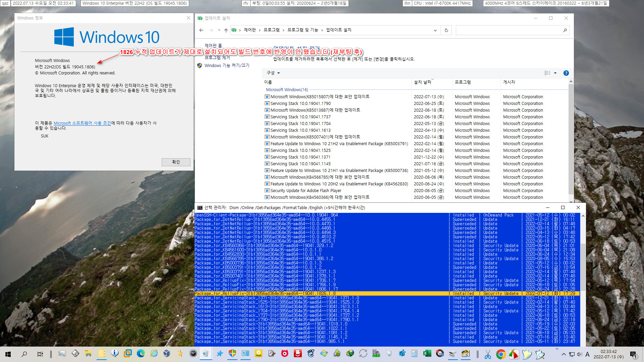Open sync arrows icon on taskbar
Viewport: 644px width, 362px height.
click(x=363, y=354)
